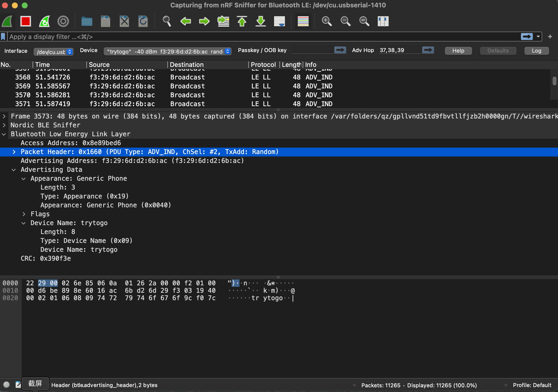
Task: Go back to previous packet arrow
Action: (x=186, y=21)
